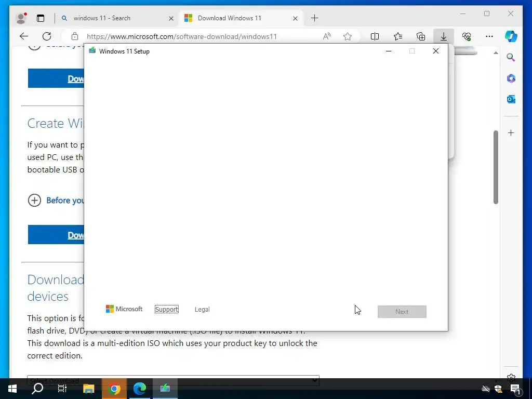Click the Support link in Setup
This screenshot has height=399, width=532.
167,310
